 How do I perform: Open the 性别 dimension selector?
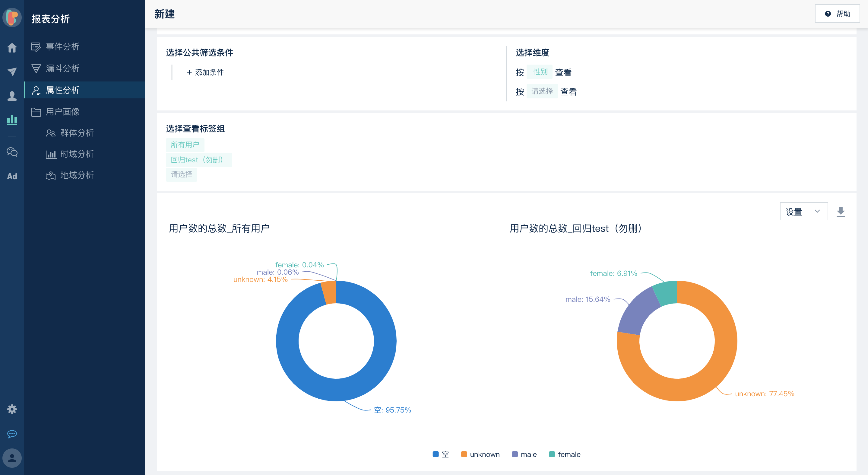540,72
